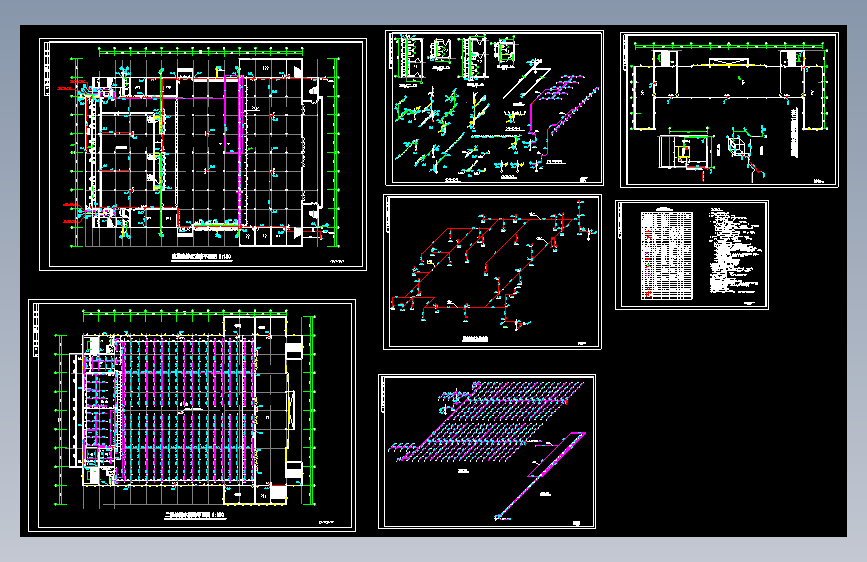Click the underlined title below the red pipe floor plan
867x562 pixels.
[201, 257]
